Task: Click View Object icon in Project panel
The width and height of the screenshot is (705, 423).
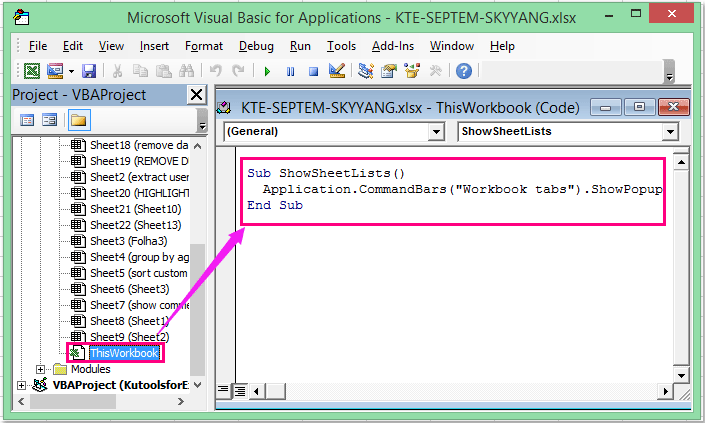Action: (49, 120)
